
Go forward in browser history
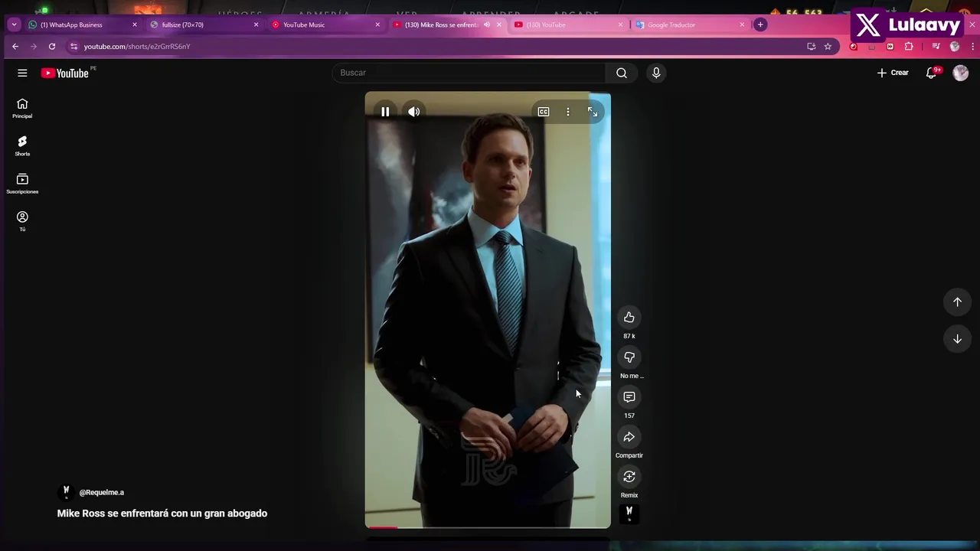click(34, 47)
